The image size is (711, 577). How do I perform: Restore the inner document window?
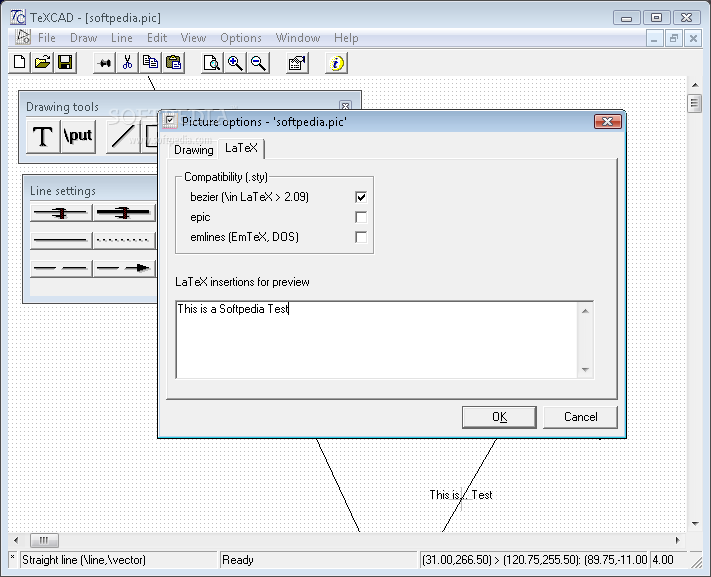674,39
